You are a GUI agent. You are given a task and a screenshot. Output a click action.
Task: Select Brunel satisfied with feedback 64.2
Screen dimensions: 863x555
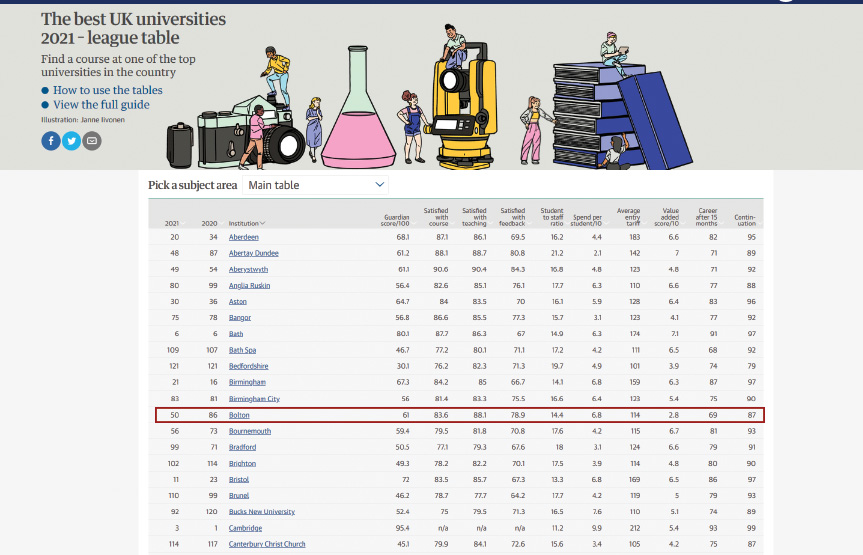[518, 496]
